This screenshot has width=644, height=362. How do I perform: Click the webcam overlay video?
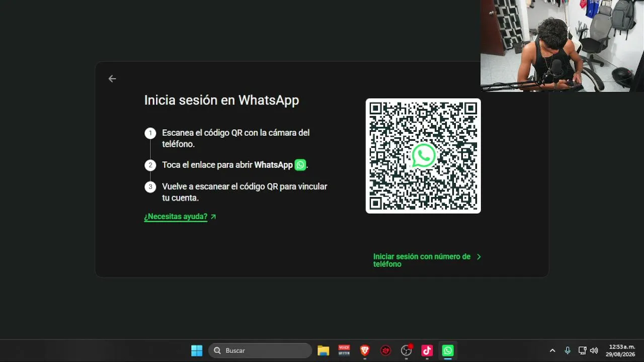(562, 46)
